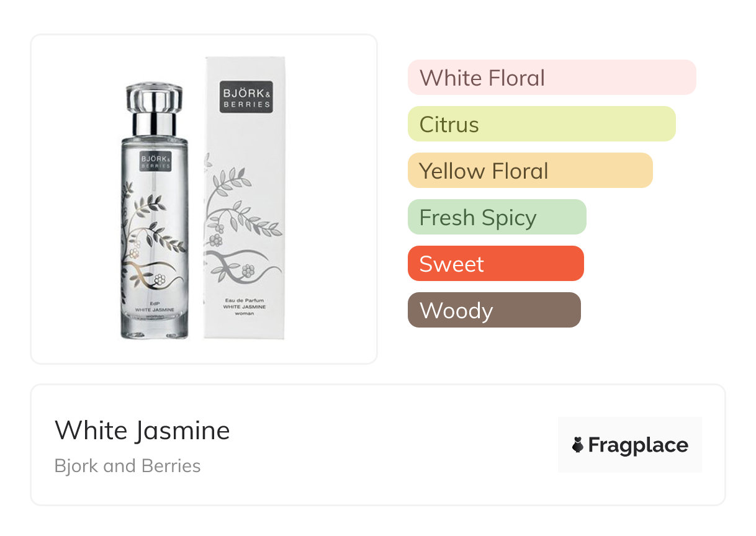Click the orange Sweet accord bar
Viewport: 756px width, 536px height.
(495, 264)
